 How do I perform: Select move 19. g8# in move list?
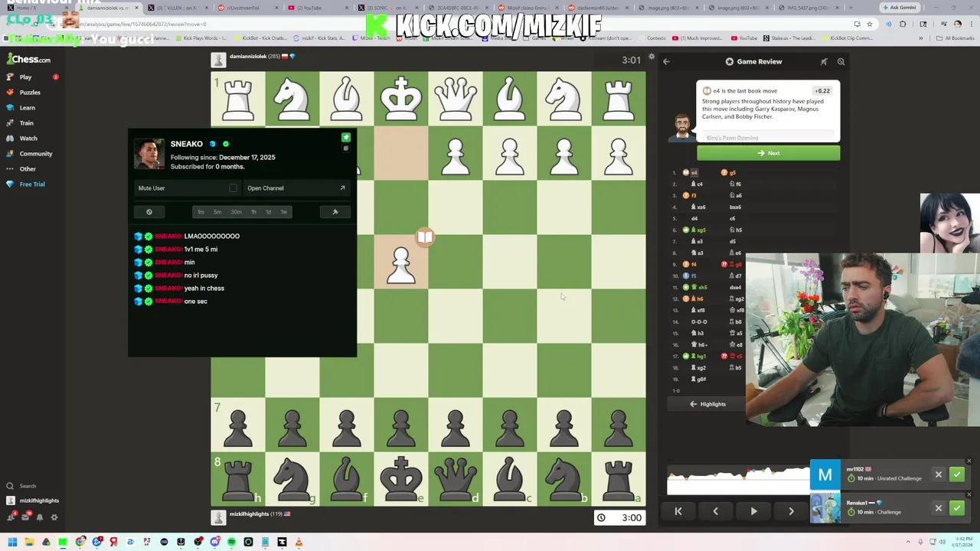(x=698, y=380)
